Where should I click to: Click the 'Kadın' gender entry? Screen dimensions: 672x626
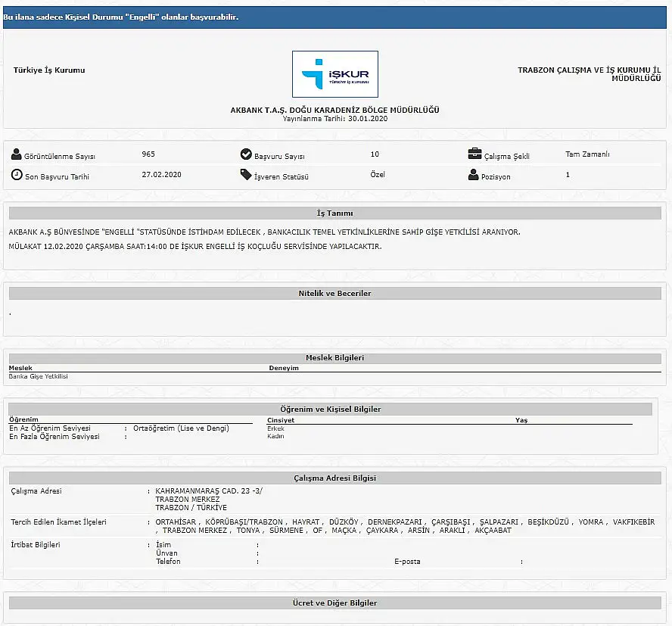tap(275, 436)
